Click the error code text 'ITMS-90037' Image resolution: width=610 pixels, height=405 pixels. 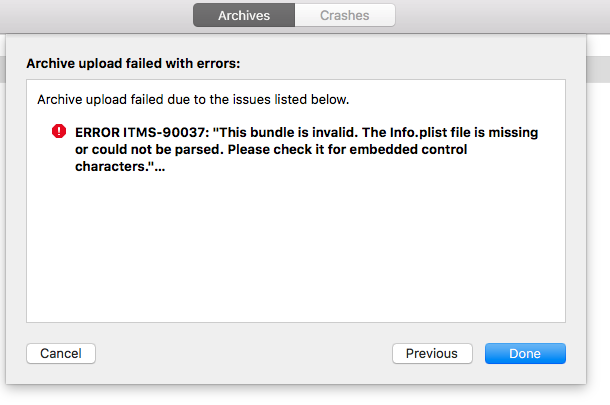164,132
